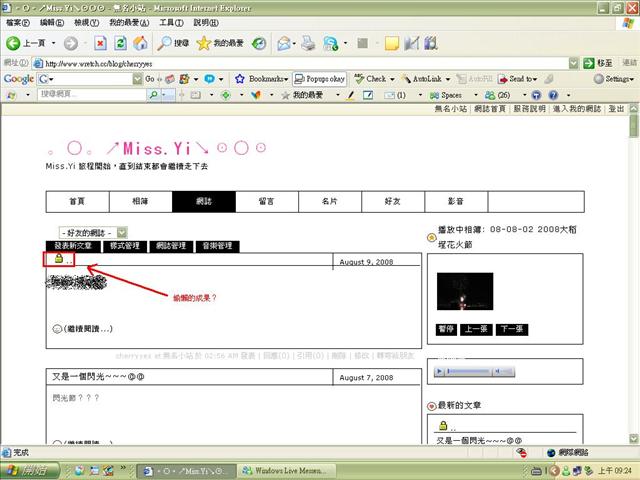Click the green Go arrow beside address bar
The width and height of the screenshot is (640, 480).
(589, 63)
